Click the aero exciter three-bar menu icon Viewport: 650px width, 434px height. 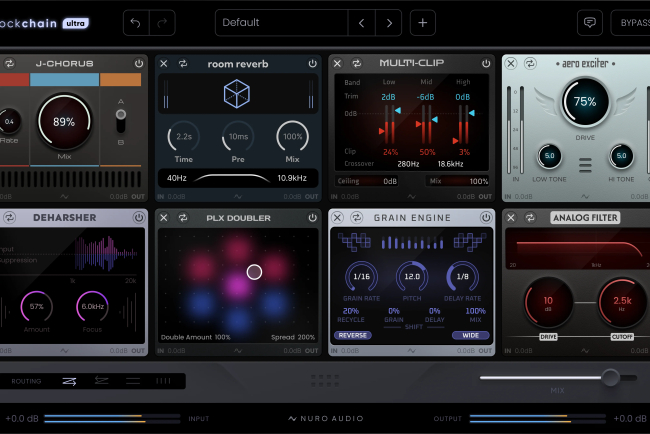tap(585, 165)
